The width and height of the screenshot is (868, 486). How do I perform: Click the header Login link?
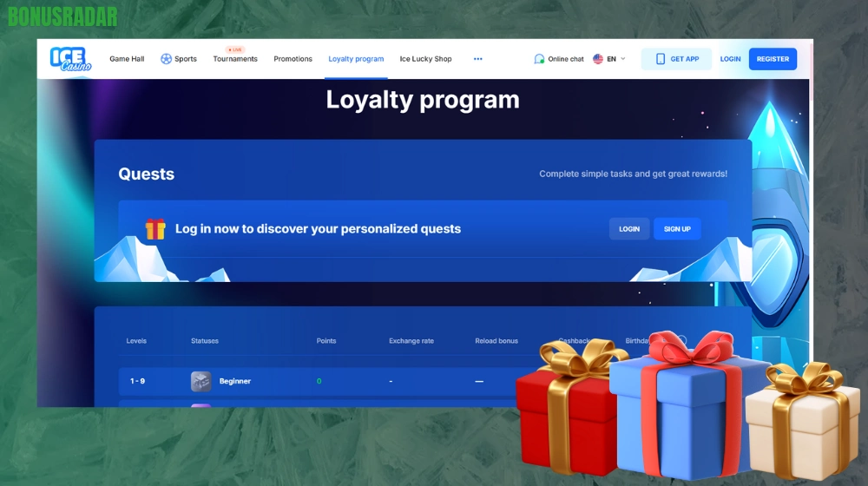click(730, 59)
